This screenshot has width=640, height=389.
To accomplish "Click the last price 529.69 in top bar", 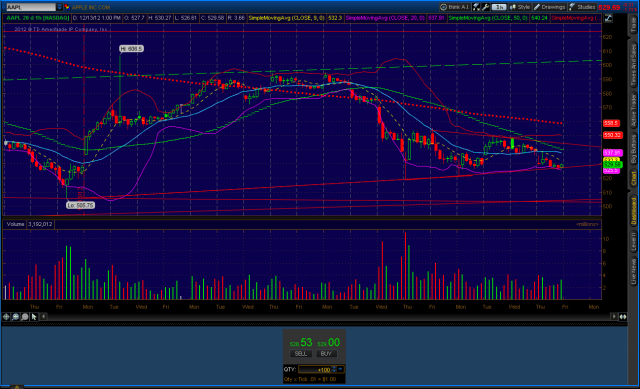I will [x=609, y=7].
